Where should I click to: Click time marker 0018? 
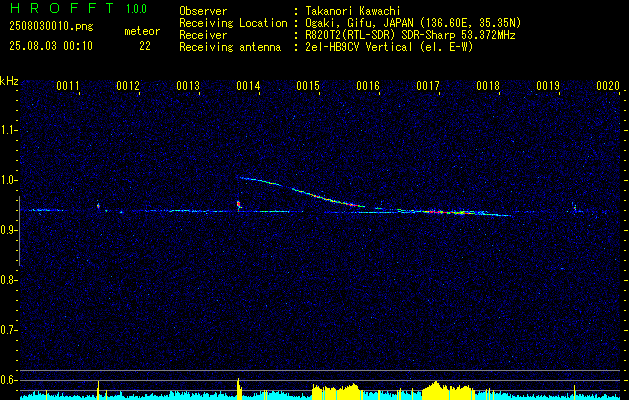488,86
